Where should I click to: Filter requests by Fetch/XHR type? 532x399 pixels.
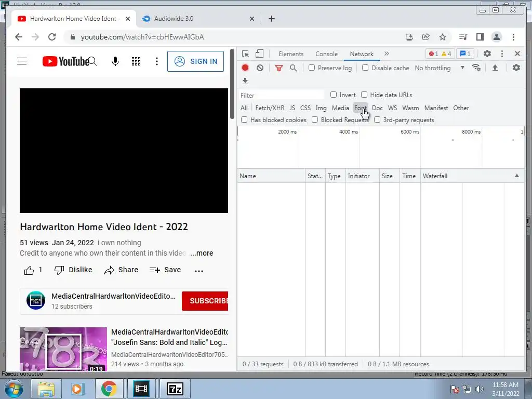pos(270,108)
